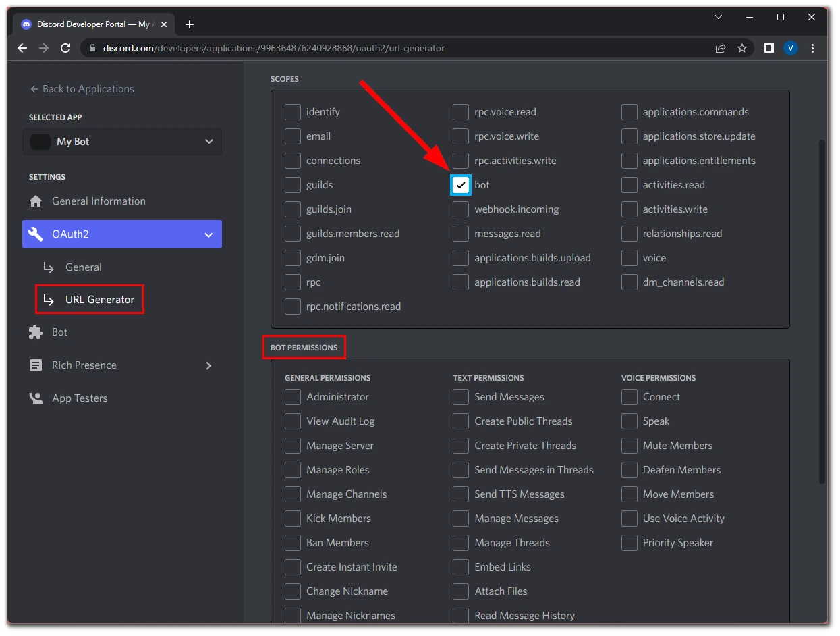
Task: Click the site lock icon in address bar
Action: click(92, 48)
